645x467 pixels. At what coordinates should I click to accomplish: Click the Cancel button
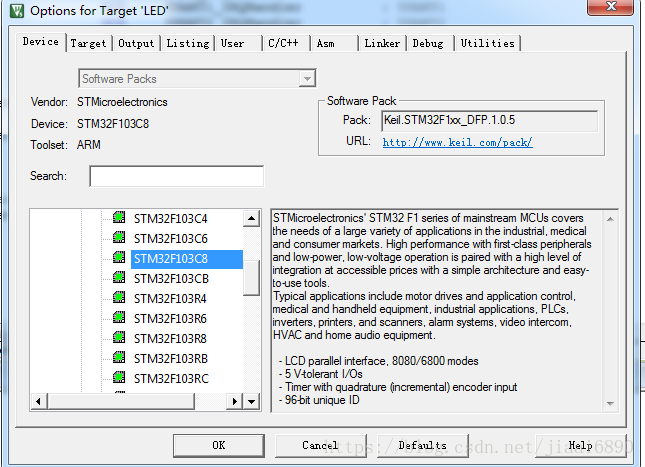click(320, 446)
